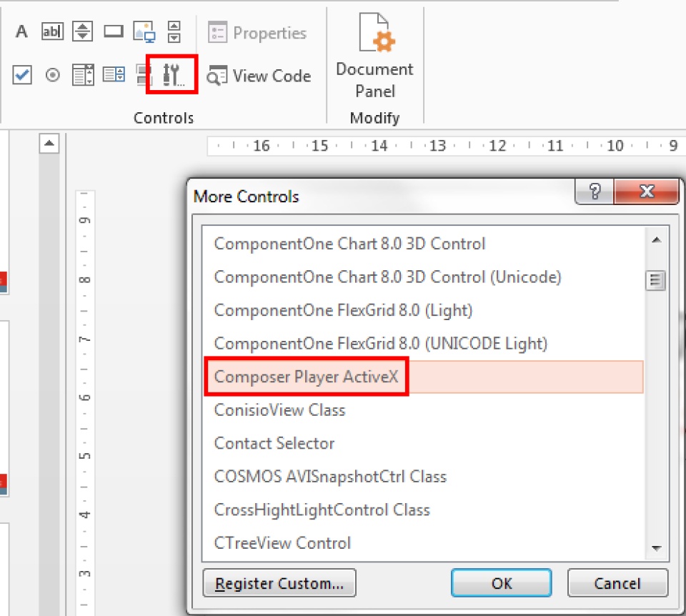Click the Register Custom... button
The image size is (686, 616).
point(279,582)
